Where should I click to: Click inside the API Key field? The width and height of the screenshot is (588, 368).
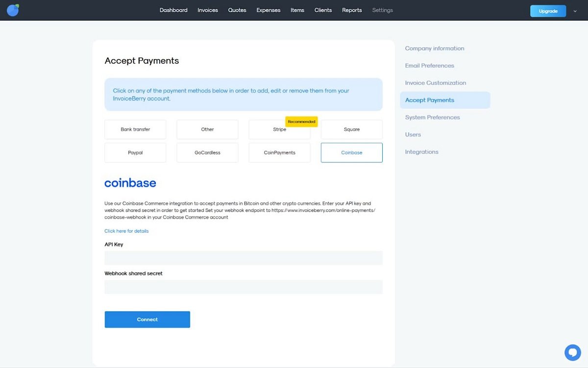[243, 258]
